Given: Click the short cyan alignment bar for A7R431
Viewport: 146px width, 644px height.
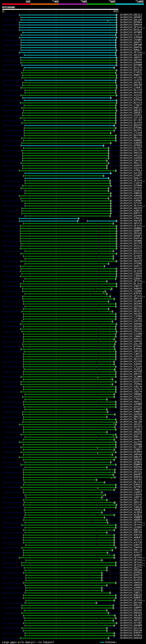Looking at the screenshot, I should point(49,218).
